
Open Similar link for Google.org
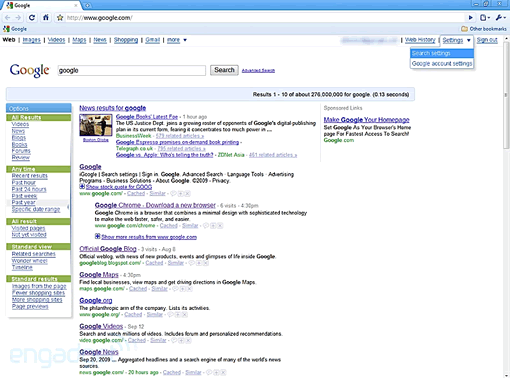pos(155,314)
